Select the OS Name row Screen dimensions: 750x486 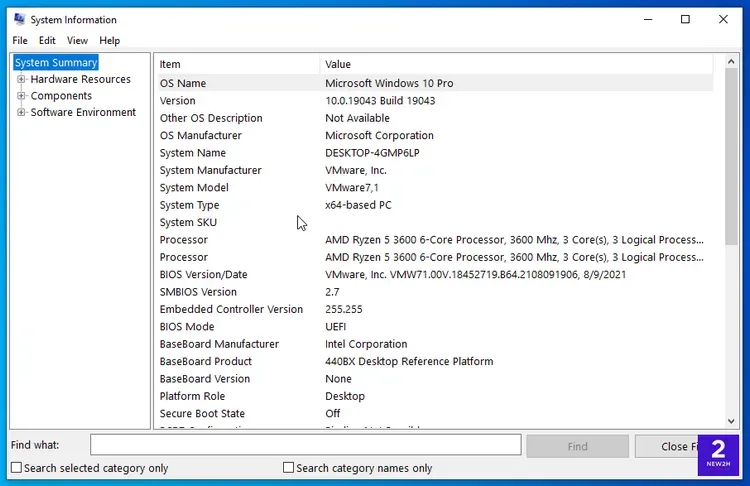(x=435, y=83)
